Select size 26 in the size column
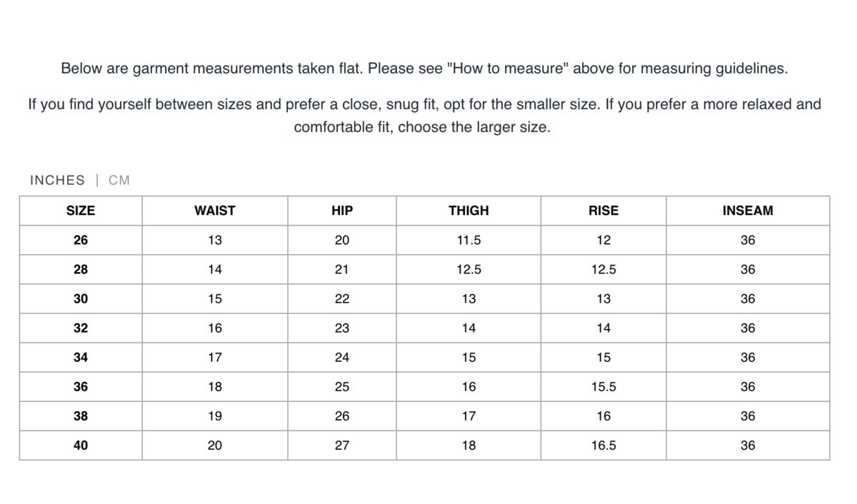Viewport: 857px width, 504px height. coord(81,241)
